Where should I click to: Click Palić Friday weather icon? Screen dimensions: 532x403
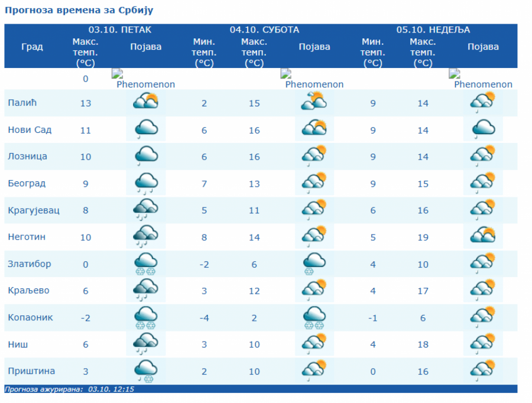[x=145, y=103]
